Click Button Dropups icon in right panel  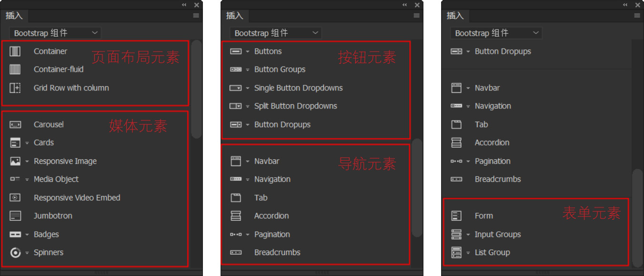tap(456, 51)
